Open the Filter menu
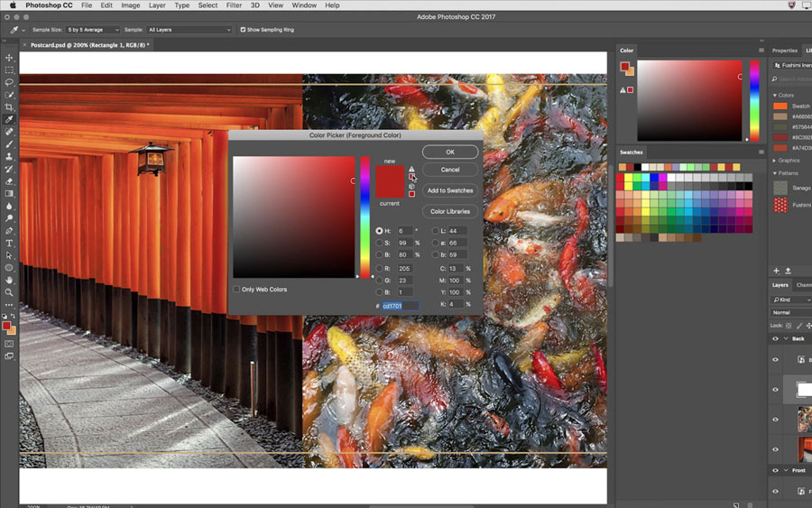The width and height of the screenshot is (812, 508). [234, 5]
